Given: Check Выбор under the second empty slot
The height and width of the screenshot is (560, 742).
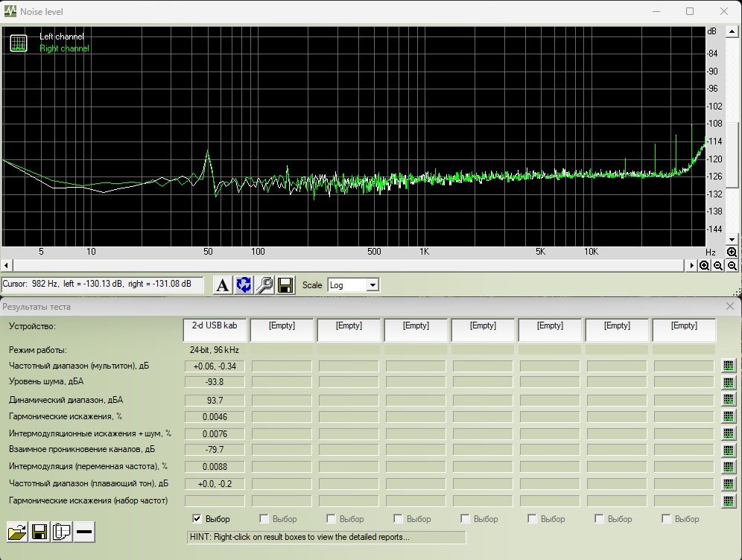Looking at the screenshot, I should (x=331, y=519).
